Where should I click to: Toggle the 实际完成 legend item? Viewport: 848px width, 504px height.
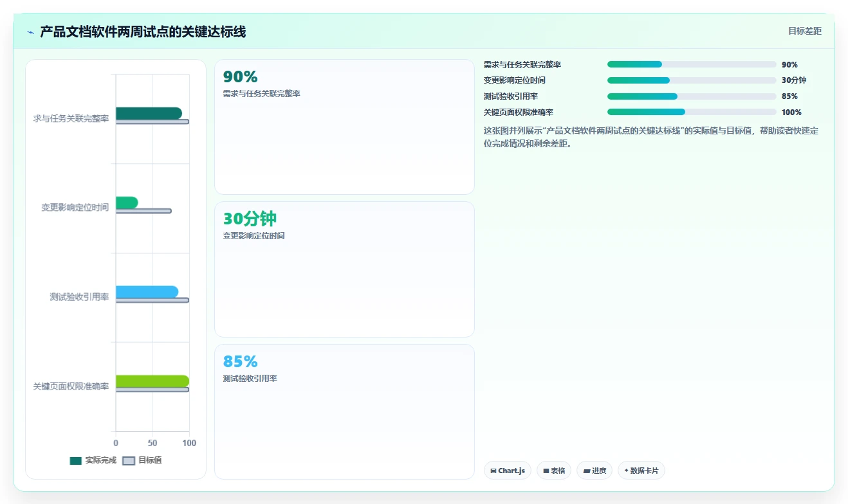[x=93, y=460]
